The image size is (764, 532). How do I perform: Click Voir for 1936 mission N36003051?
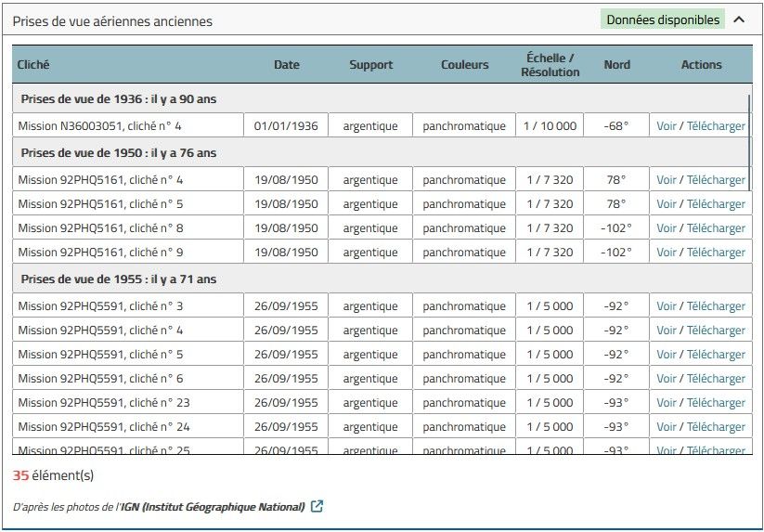pos(666,126)
